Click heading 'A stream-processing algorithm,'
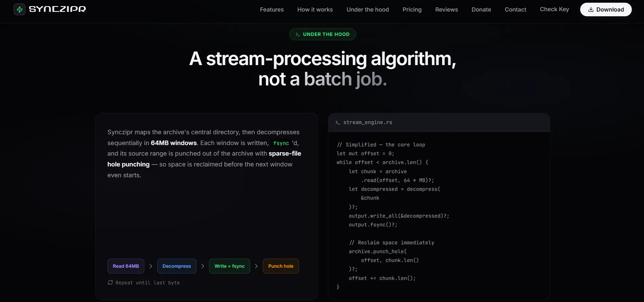The width and height of the screenshot is (644, 302). click(x=323, y=59)
